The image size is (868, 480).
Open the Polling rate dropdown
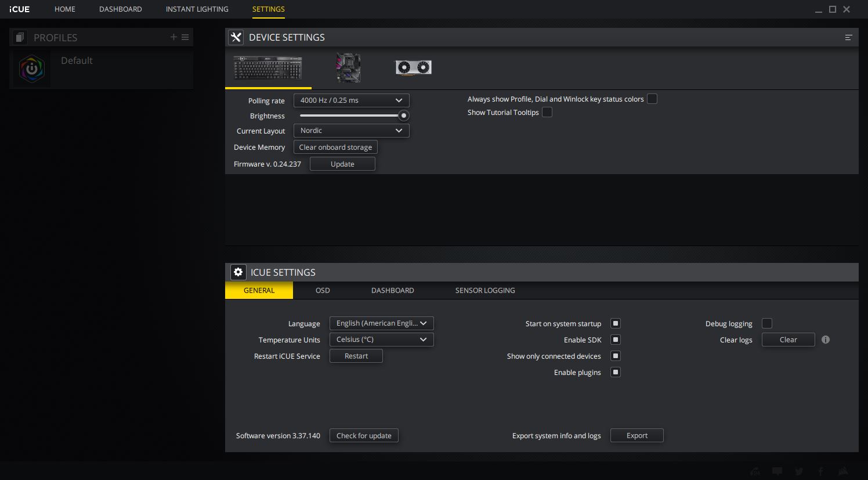pyautogui.click(x=352, y=100)
